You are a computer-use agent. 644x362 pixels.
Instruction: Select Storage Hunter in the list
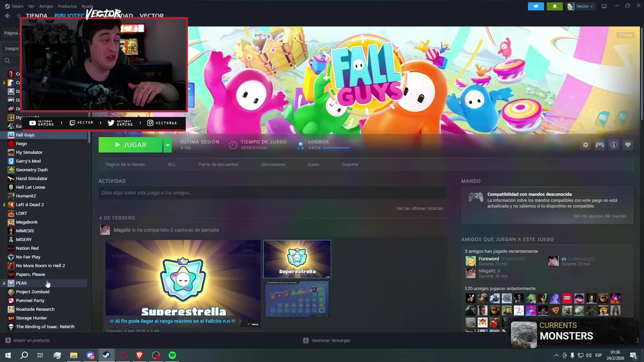[x=31, y=318]
